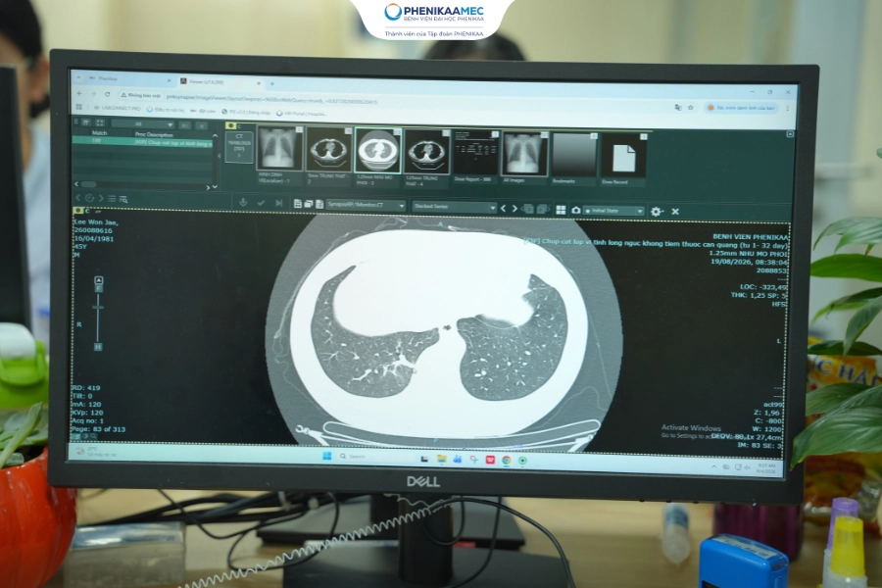Image resolution: width=882 pixels, height=588 pixels.
Task: Open the layout grid icon
Action: coord(561,210)
